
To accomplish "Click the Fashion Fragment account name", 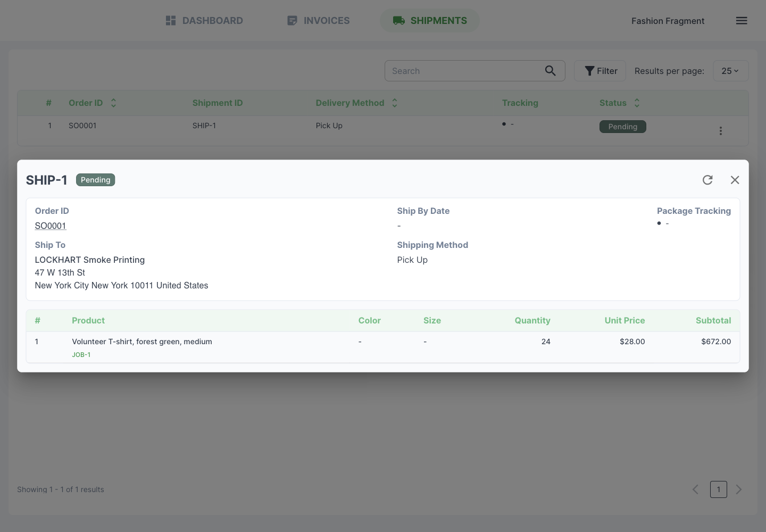I will [668, 21].
